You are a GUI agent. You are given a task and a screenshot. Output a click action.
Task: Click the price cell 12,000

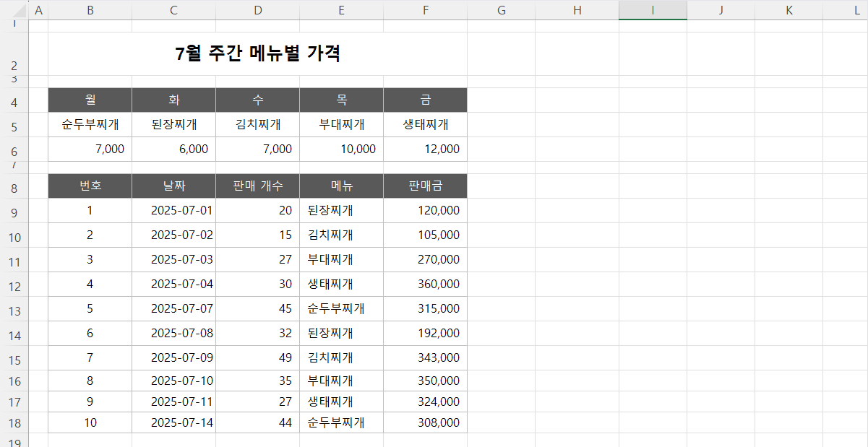(425, 149)
